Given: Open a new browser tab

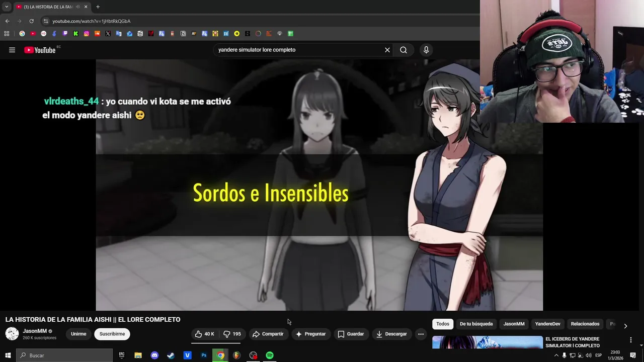Looking at the screenshot, I should [x=98, y=7].
